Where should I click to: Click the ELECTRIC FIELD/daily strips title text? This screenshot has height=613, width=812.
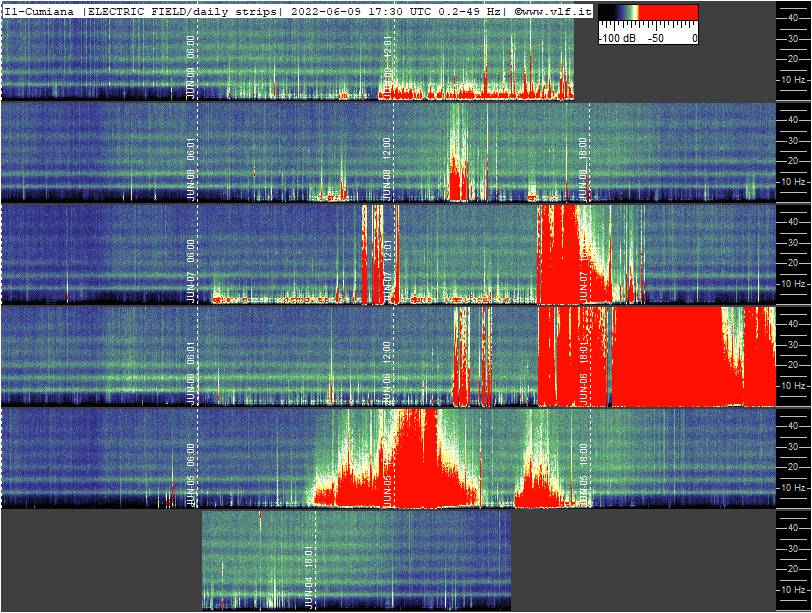tap(183, 10)
